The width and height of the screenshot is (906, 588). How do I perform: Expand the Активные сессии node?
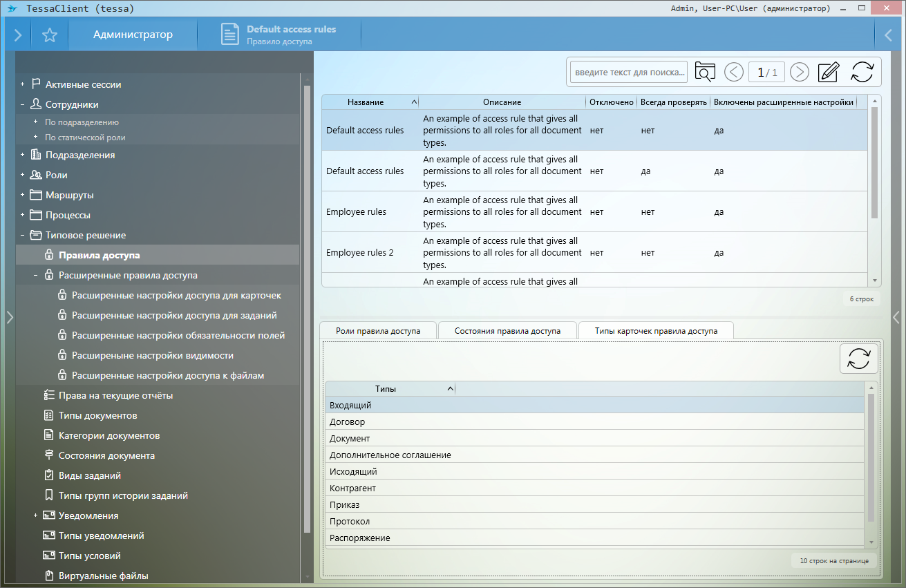coord(22,84)
